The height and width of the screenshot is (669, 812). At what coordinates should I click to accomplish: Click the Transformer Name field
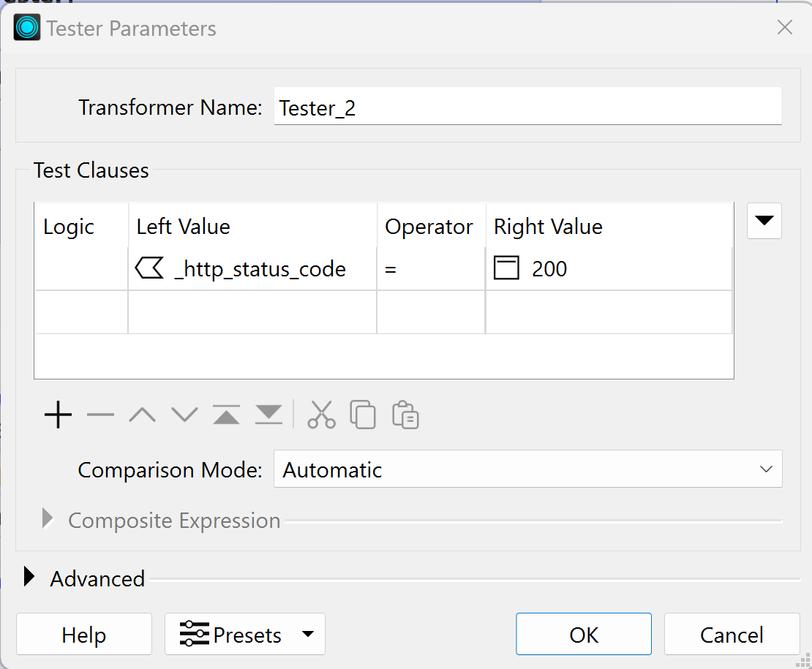[527, 108]
